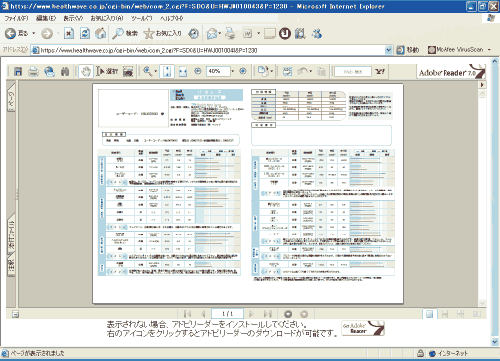Image resolution: width=500 pixels, height=361 pixels.
Task: Expand the IE address bar dropdown
Action: click(388, 50)
